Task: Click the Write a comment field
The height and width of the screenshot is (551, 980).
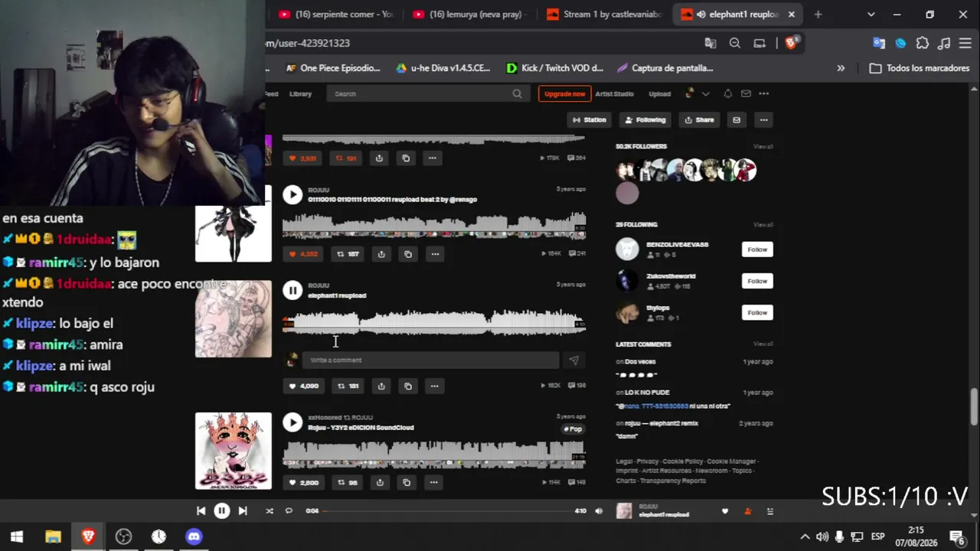Action: point(430,360)
